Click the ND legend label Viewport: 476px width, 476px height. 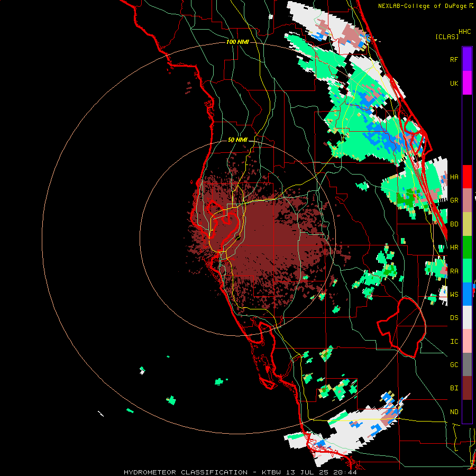[x=454, y=412]
